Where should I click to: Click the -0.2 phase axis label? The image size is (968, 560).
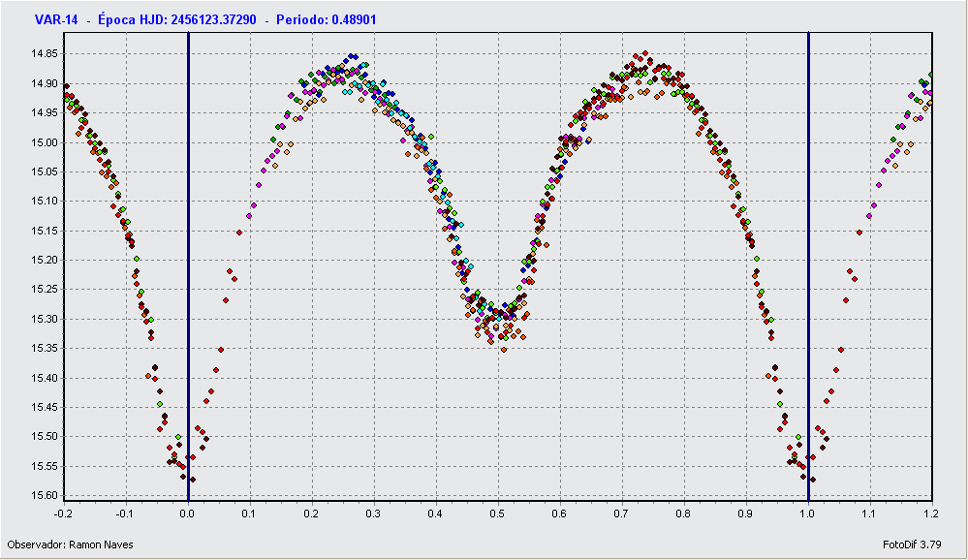pyautogui.click(x=63, y=513)
